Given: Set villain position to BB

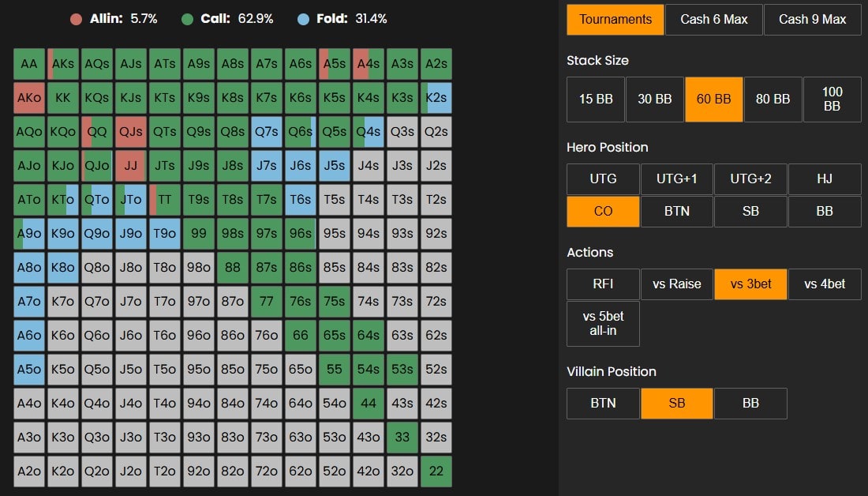Looking at the screenshot, I should click(750, 403).
